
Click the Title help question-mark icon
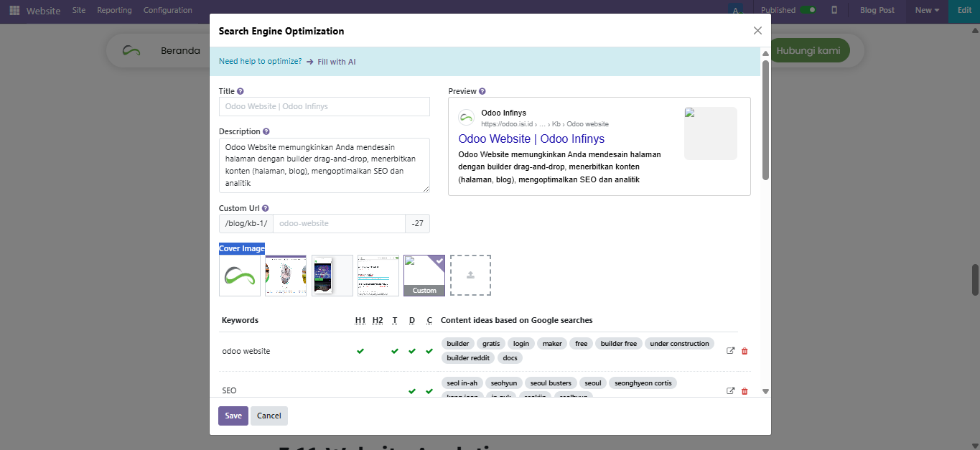[241, 92]
